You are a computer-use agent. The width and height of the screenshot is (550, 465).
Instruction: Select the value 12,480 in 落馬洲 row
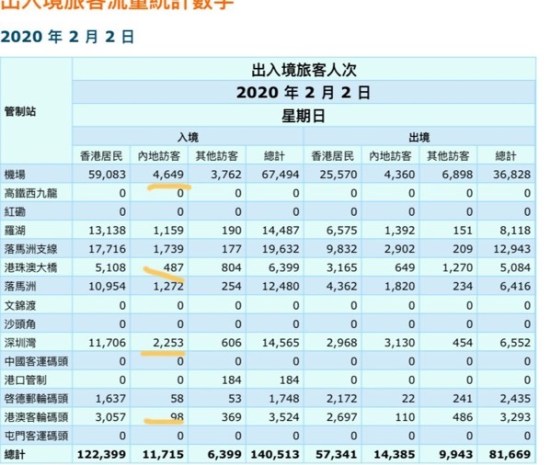(281, 287)
